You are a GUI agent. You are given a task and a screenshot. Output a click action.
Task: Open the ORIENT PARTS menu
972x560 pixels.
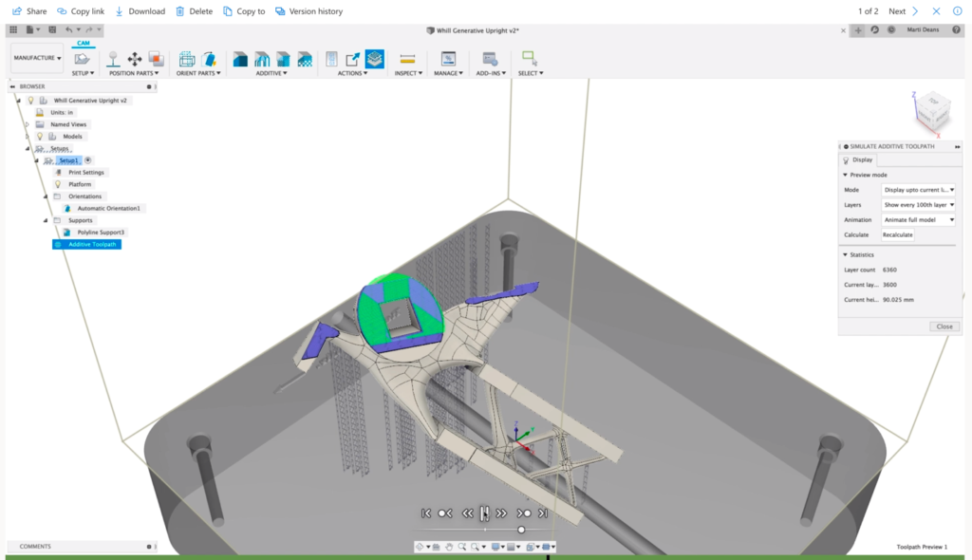coord(198,73)
